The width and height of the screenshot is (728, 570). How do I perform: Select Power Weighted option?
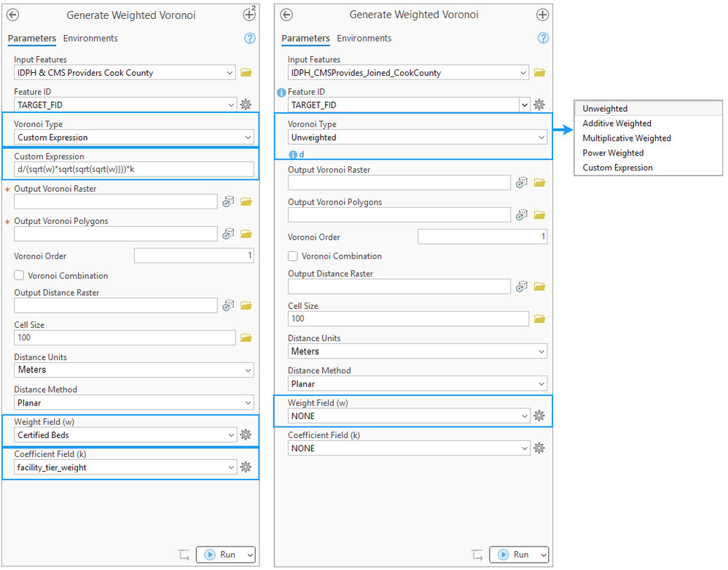click(648, 153)
